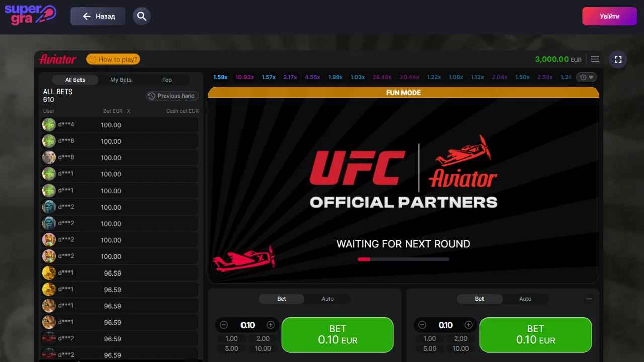Place left BET 0.10 EUR
The height and width of the screenshot is (362, 644).
point(338,335)
